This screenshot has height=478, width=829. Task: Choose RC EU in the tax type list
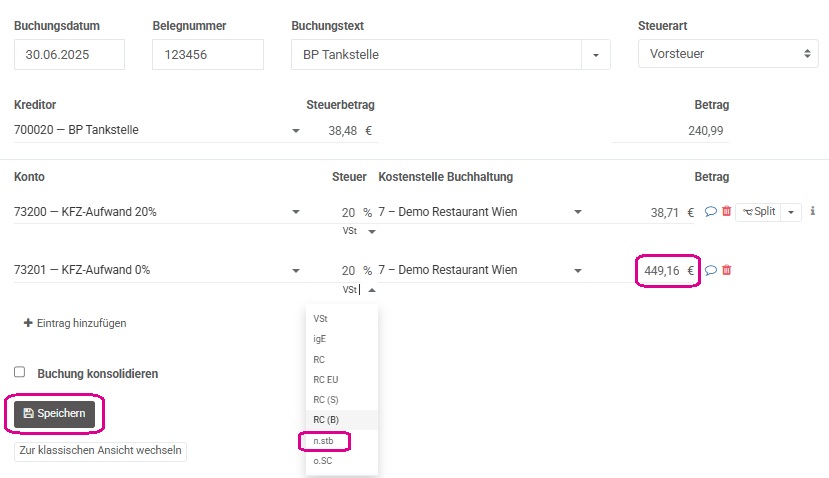coord(326,380)
